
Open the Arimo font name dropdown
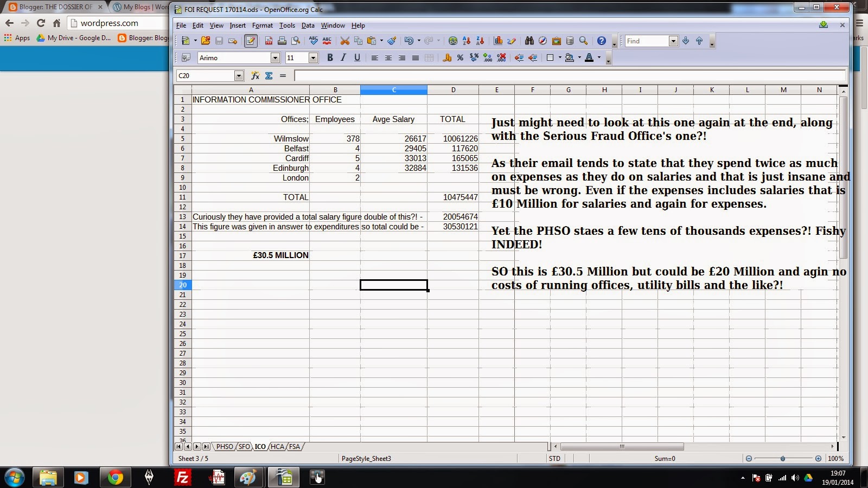[275, 58]
